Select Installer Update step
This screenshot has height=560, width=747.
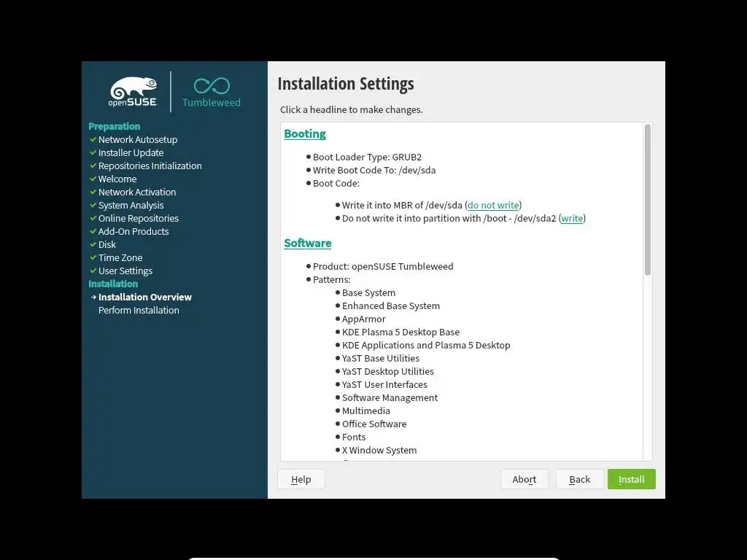pyautogui.click(x=131, y=153)
